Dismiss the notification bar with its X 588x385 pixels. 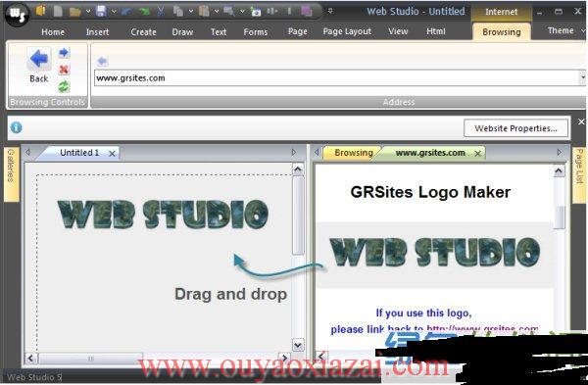pos(581,121)
